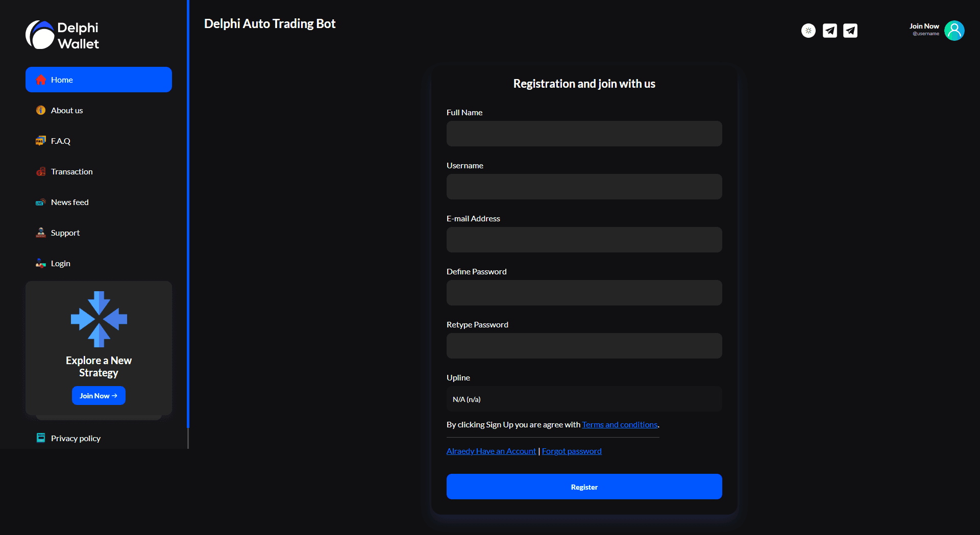Focus the Username input field
The height and width of the screenshot is (535, 980).
(584, 187)
